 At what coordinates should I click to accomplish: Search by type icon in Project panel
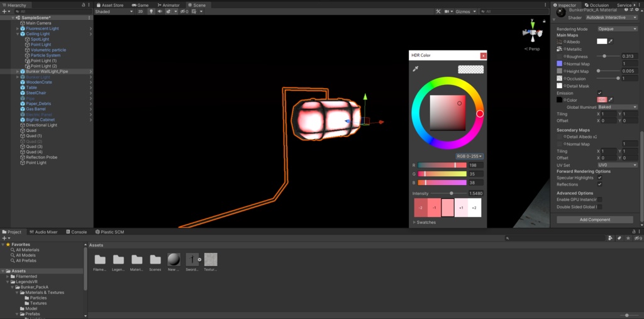coord(610,238)
